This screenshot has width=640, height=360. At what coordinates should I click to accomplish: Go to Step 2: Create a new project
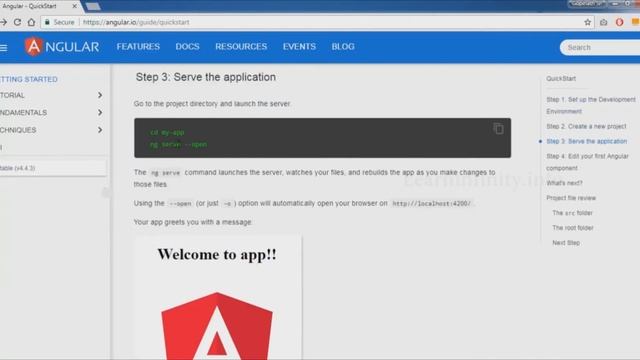[x=586, y=127]
